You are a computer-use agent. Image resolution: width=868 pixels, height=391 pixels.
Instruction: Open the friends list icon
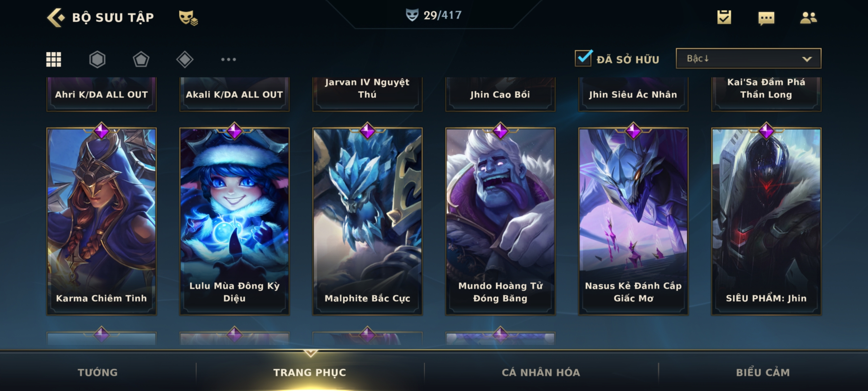pyautogui.click(x=809, y=17)
